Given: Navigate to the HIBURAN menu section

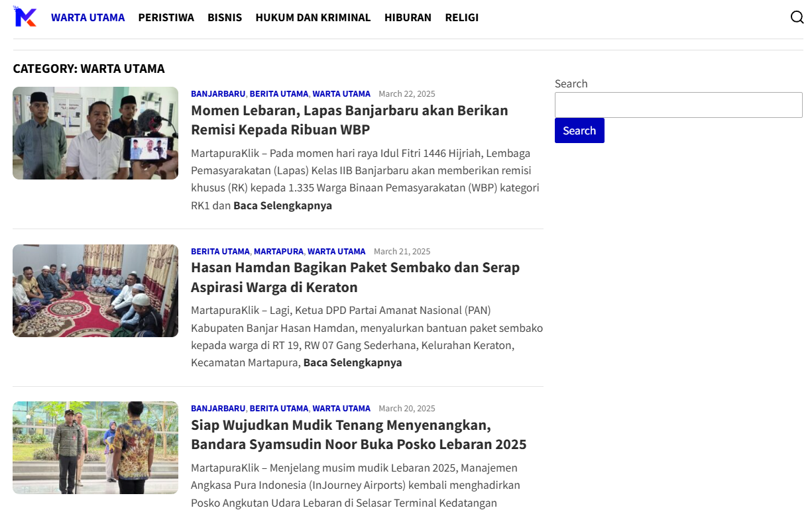Looking at the screenshot, I should pyautogui.click(x=408, y=17).
